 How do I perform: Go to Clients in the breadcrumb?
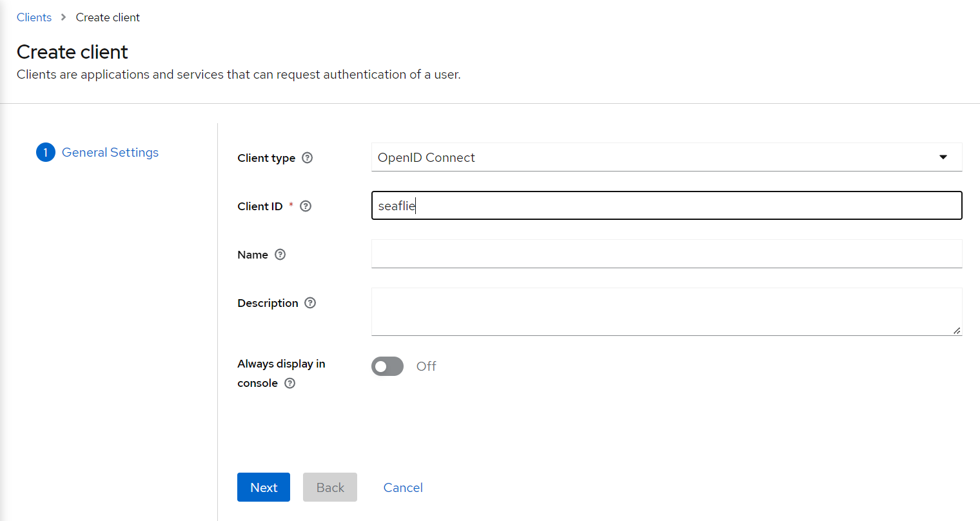[x=34, y=17]
